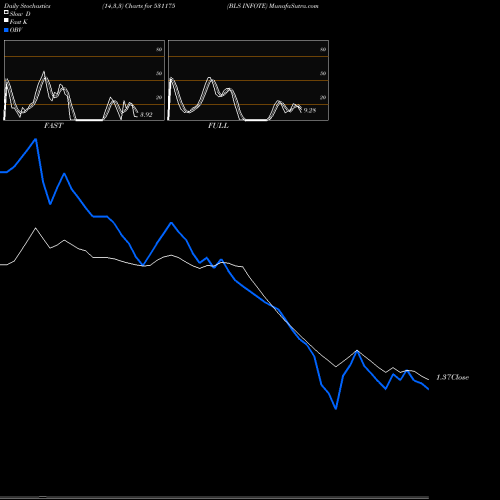This screenshot has width=500, height=500.
Task: Click the 9.28 value in FULL chart
Action: tap(310, 110)
